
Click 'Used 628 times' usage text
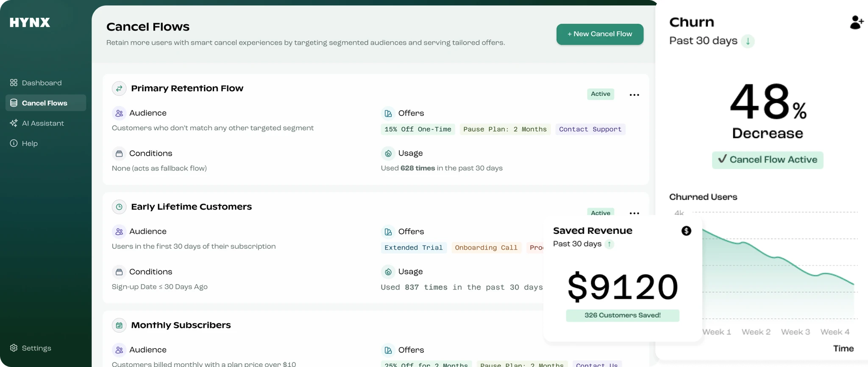(442, 168)
